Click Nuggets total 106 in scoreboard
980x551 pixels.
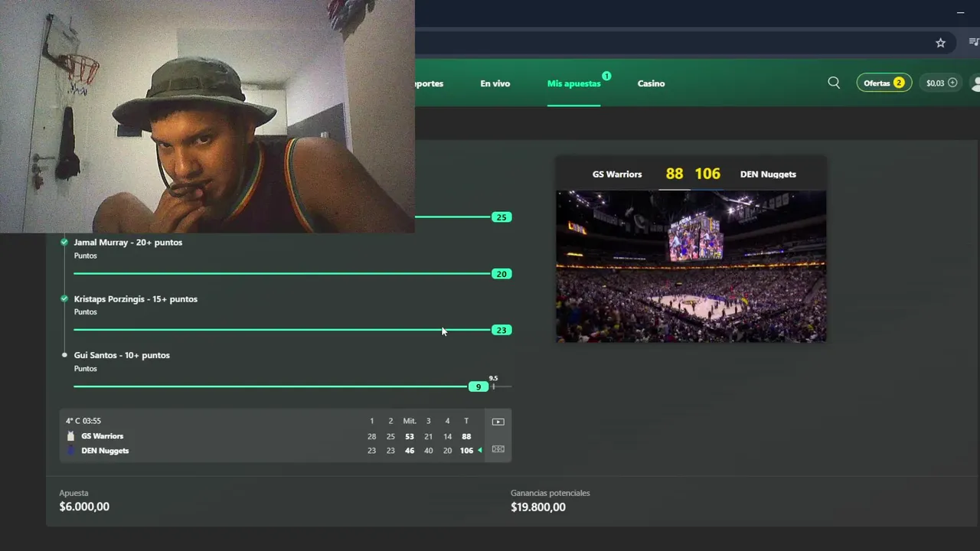(466, 451)
